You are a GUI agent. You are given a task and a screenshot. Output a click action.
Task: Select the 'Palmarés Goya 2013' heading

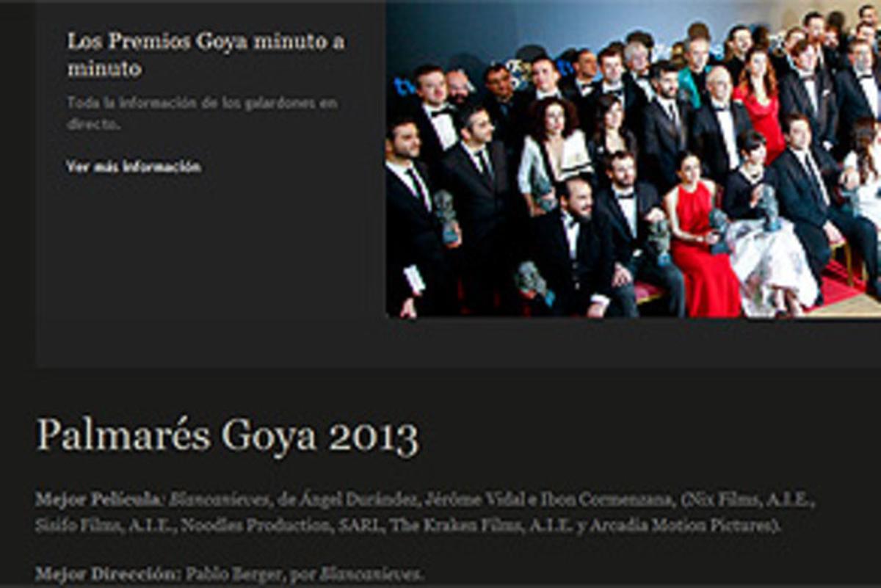click(x=228, y=435)
